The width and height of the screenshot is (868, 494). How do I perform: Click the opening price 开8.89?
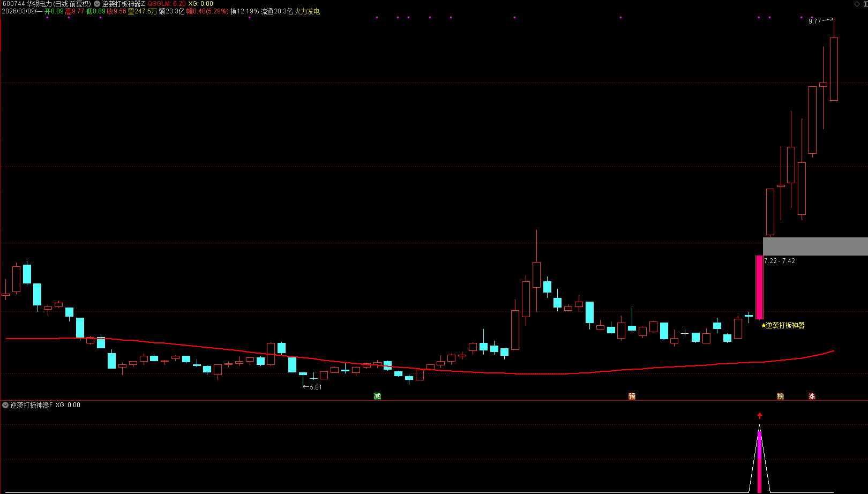coord(54,11)
